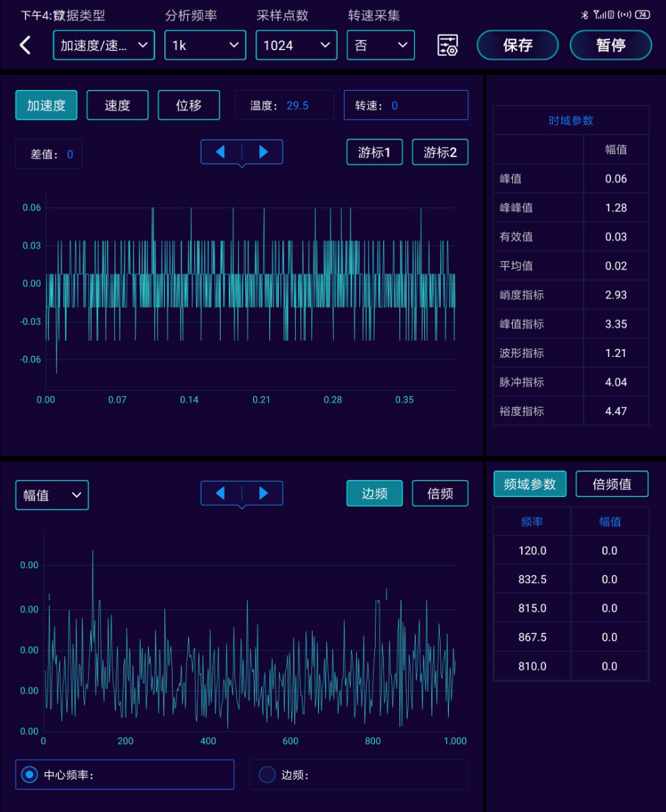Switch to the 倍频值 tab
This screenshot has width=666, height=812.
point(612,484)
